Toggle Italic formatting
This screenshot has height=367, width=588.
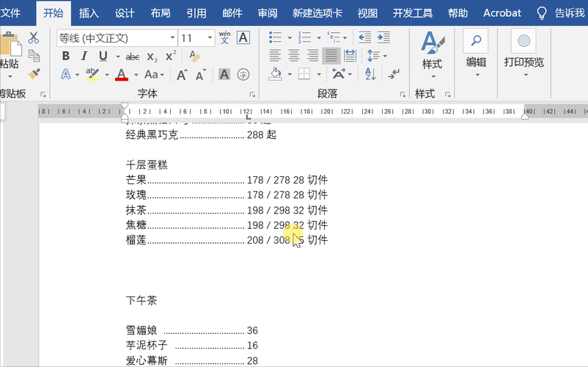[x=84, y=57]
